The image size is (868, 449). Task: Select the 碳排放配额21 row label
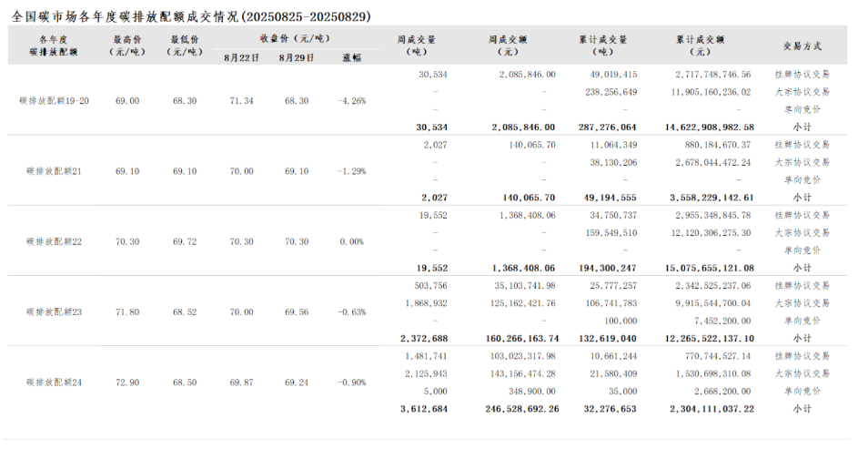(54, 171)
